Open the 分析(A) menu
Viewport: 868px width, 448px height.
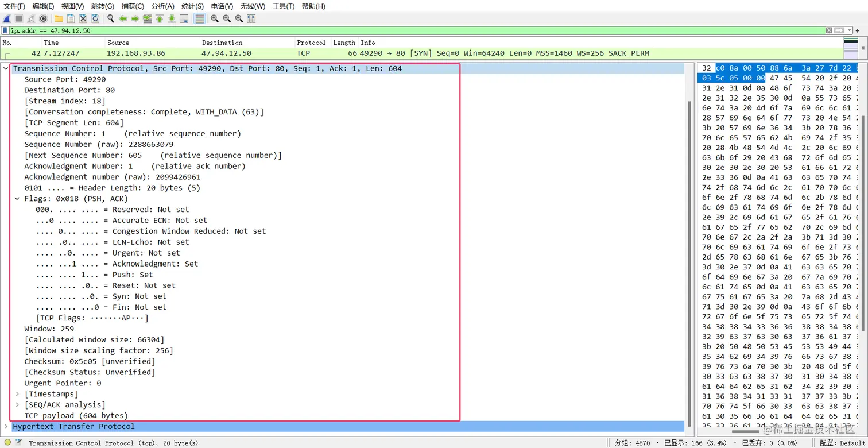163,6
